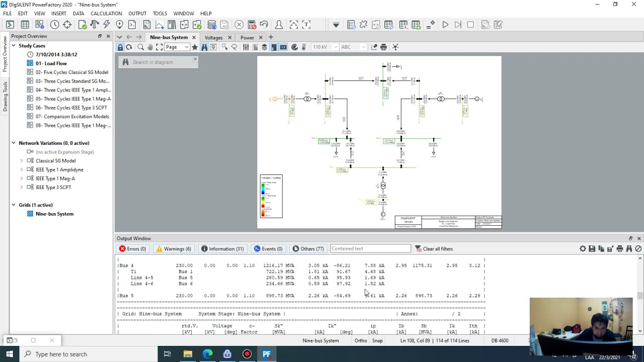The image size is (644, 362).
Task: Collapse the Grids section
Action: coord(14,205)
